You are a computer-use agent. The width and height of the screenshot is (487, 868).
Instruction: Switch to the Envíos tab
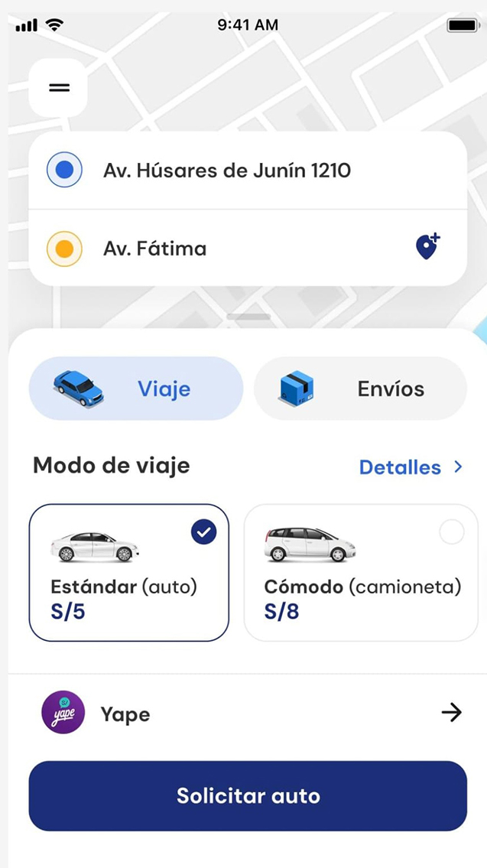(x=360, y=388)
